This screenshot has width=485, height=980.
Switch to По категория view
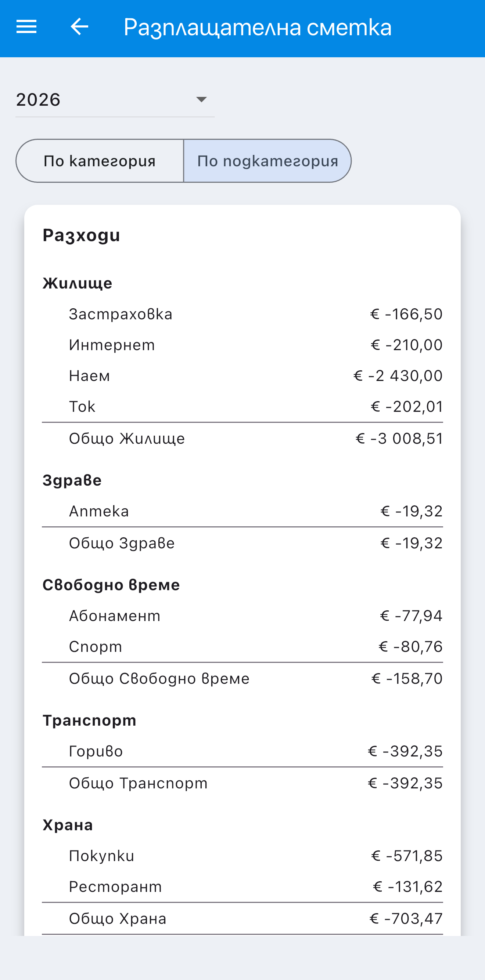(100, 161)
